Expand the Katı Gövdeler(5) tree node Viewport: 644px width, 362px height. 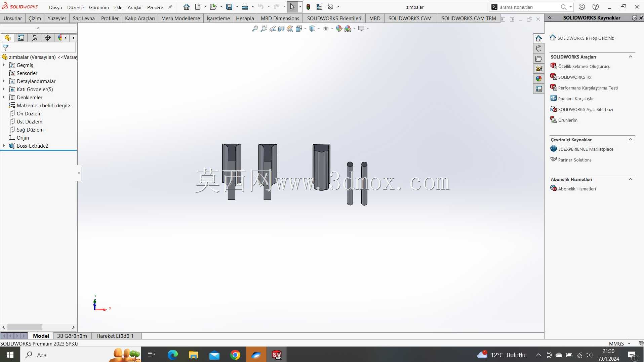click(x=4, y=89)
